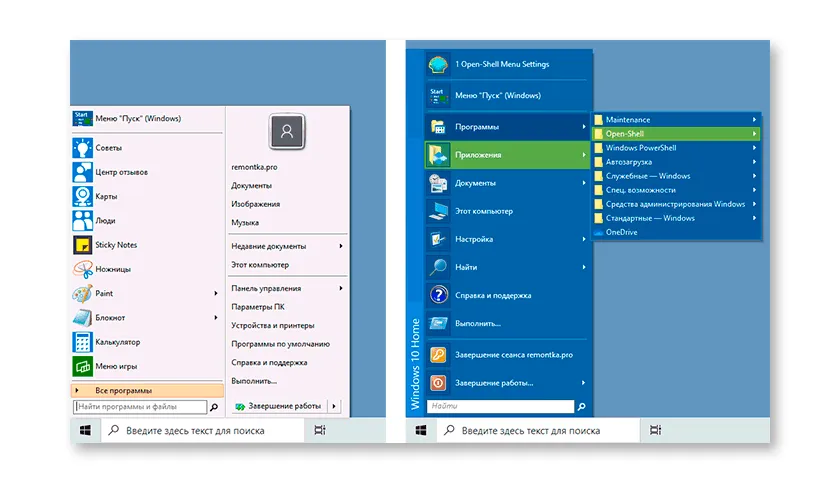
Task: Click the Приложения icon in right menu
Action: point(438,155)
